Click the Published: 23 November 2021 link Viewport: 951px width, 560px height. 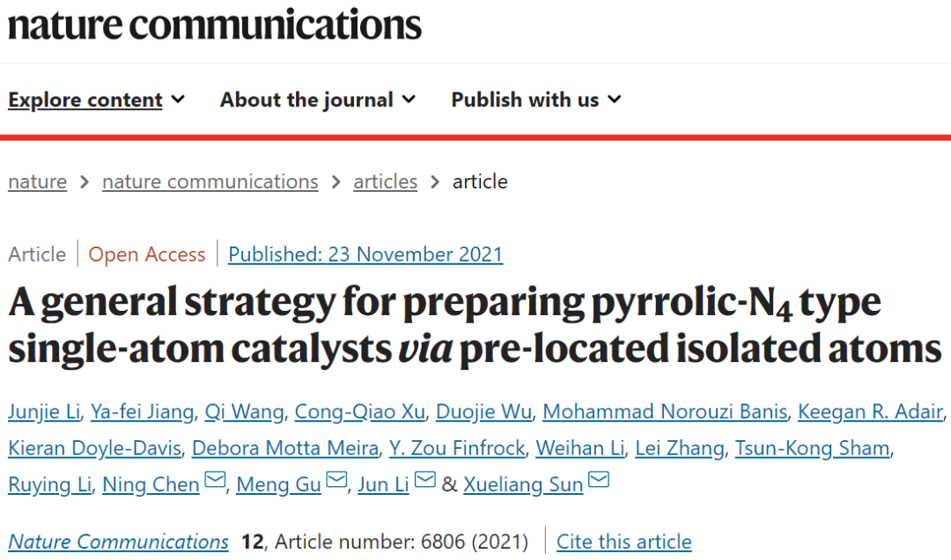(365, 254)
